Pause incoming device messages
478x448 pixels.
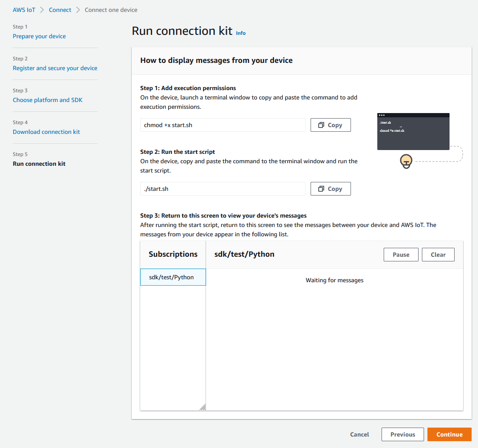(x=401, y=254)
